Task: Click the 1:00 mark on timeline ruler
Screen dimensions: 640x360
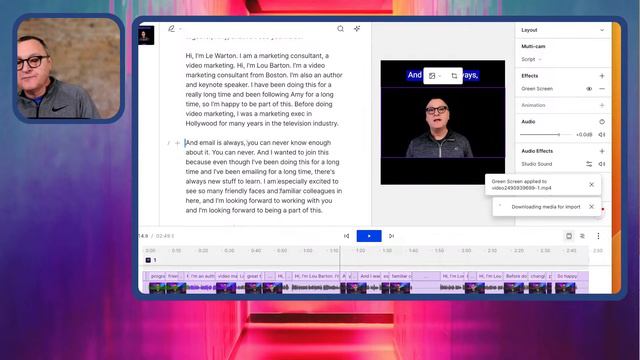Action: (308, 251)
